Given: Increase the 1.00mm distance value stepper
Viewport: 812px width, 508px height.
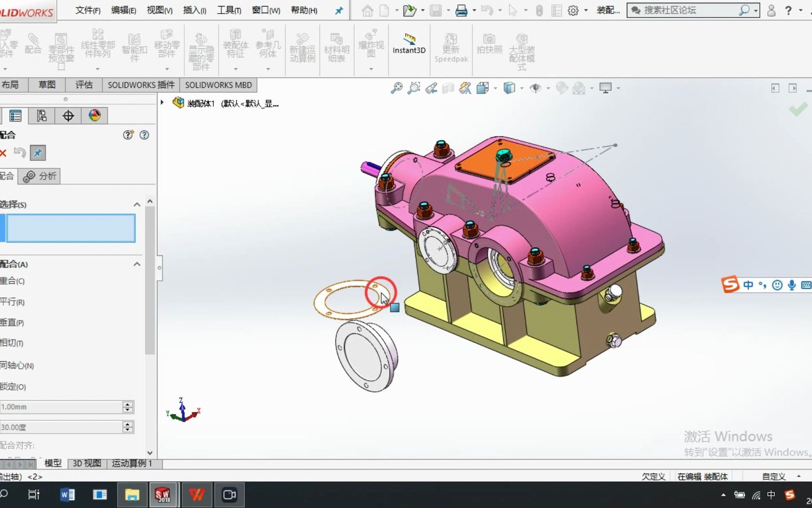Looking at the screenshot, I should pos(127,404).
